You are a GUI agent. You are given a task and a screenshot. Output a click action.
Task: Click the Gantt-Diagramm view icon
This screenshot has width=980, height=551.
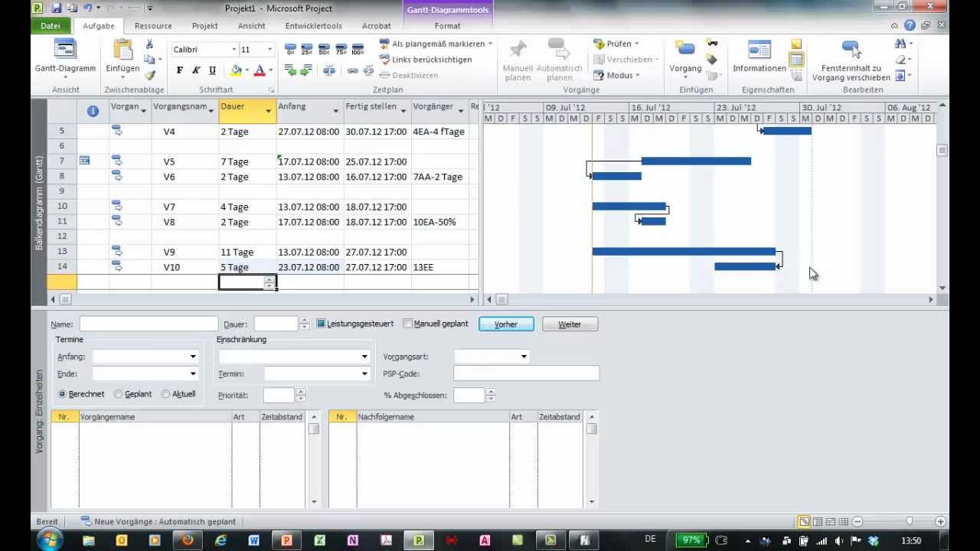[65, 51]
